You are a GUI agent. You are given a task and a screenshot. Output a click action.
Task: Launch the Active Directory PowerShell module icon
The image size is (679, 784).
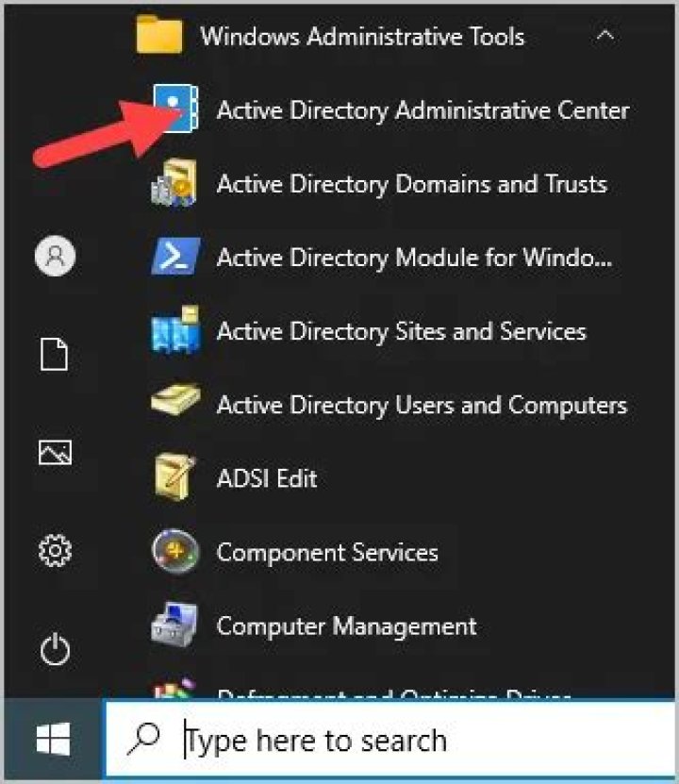point(175,257)
